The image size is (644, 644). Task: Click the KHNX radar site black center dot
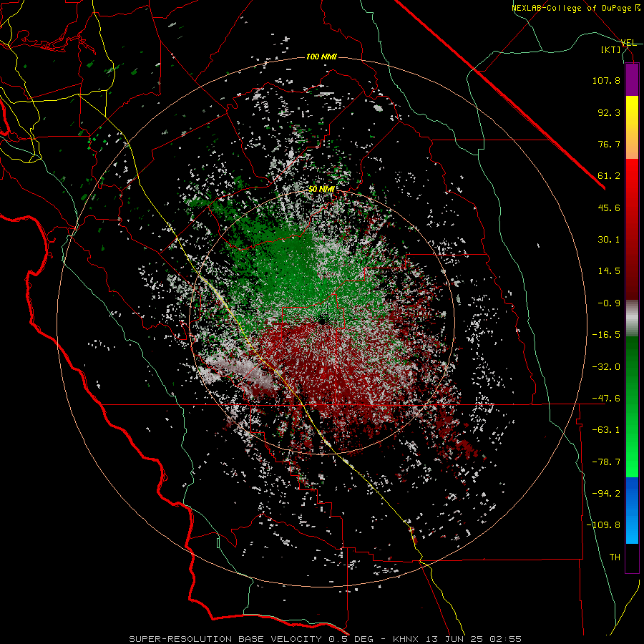coord(322,320)
